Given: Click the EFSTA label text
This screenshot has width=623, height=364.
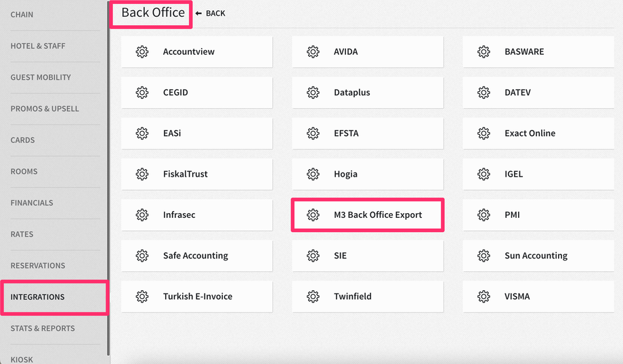Looking at the screenshot, I should point(346,133).
